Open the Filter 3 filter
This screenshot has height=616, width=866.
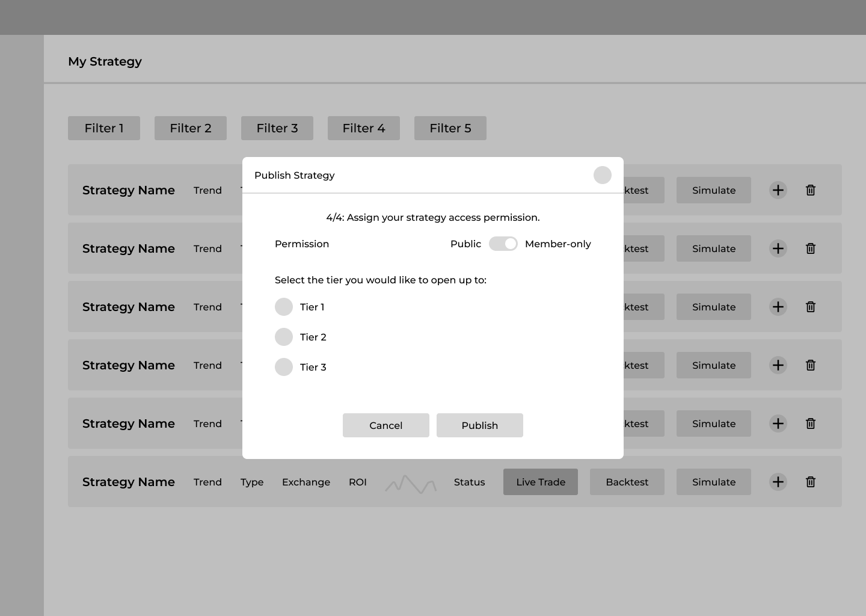click(x=277, y=128)
